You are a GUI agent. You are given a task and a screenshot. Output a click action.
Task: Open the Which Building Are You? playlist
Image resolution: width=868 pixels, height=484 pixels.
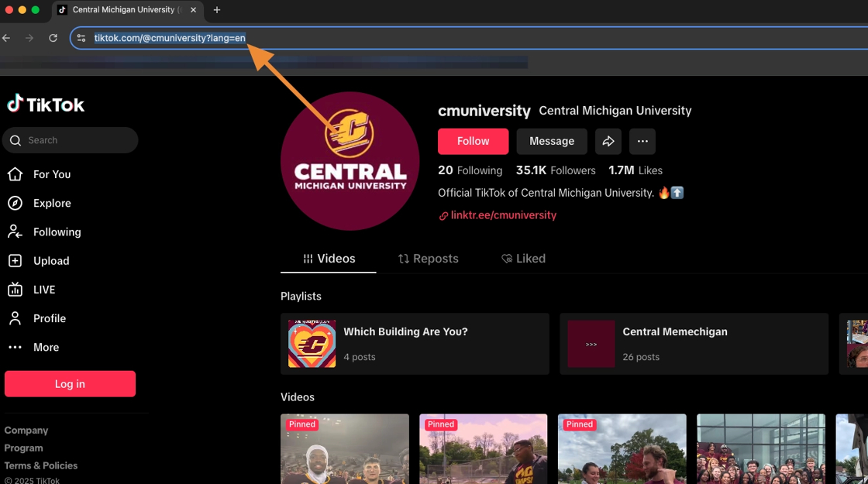tap(415, 344)
